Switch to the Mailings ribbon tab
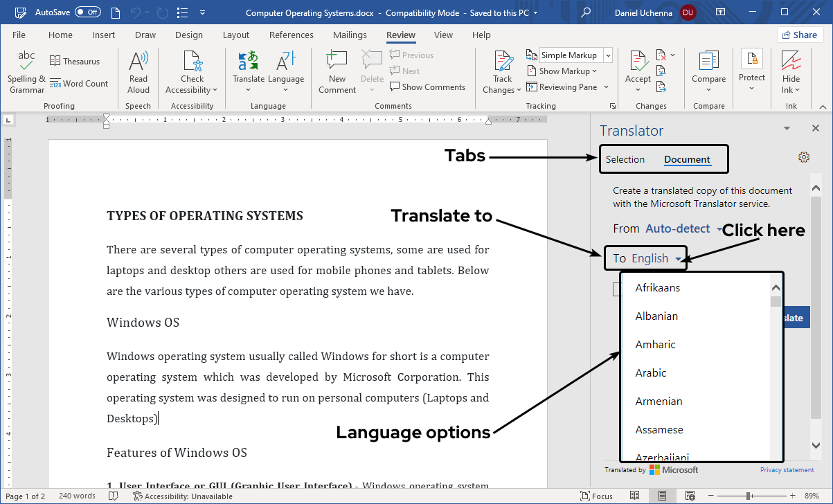The height and width of the screenshot is (504, 833). 350,35
